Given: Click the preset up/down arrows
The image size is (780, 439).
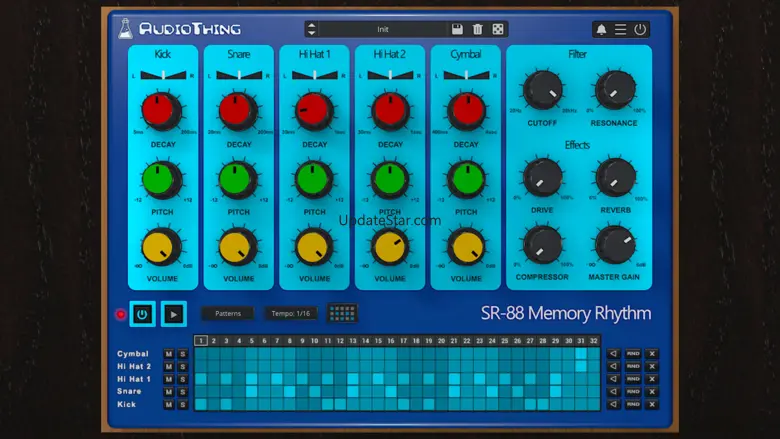Looking at the screenshot, I should 312,29.
